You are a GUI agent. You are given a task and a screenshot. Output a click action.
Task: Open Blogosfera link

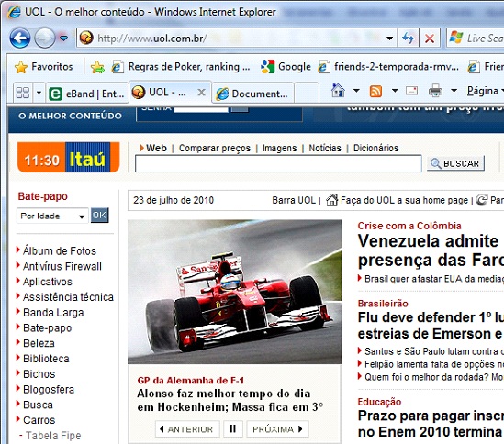click(x=49, y=389)
